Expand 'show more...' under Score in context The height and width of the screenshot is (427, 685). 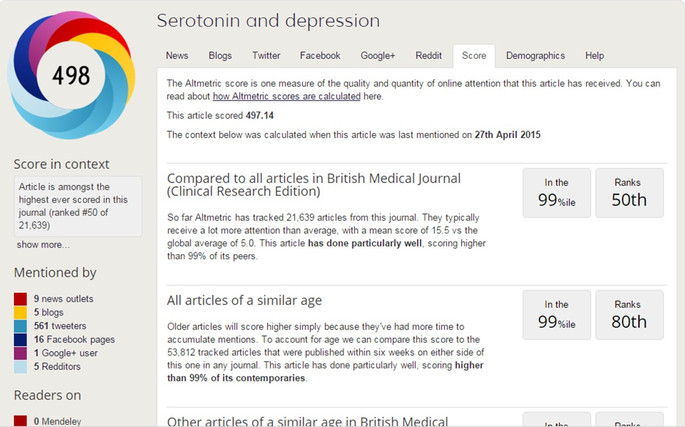click(x=43, y=245)
